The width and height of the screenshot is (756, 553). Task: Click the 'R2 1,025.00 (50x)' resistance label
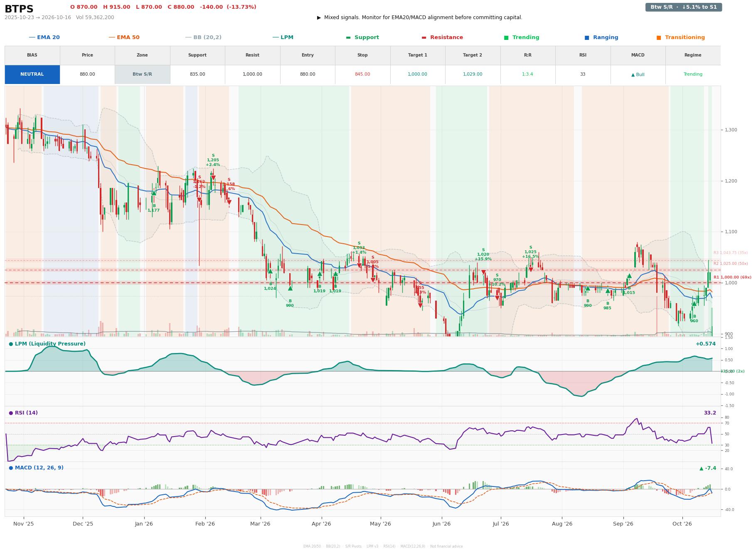731,264
